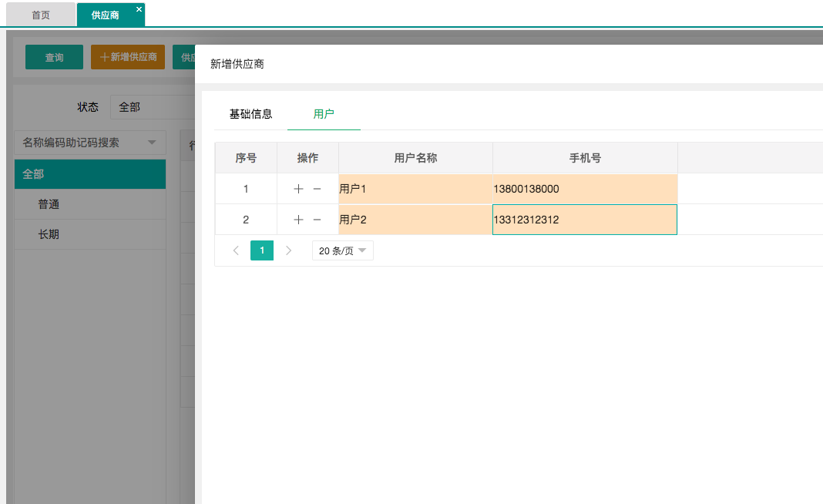Remove row 2 with the minus icon
Viewport: 823px width, 504px height.
point(317,220)
